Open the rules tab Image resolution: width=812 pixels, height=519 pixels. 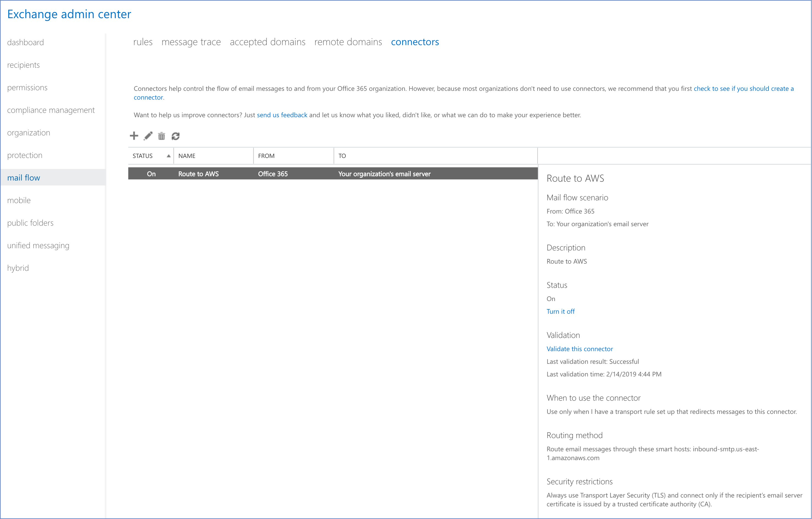143,42
